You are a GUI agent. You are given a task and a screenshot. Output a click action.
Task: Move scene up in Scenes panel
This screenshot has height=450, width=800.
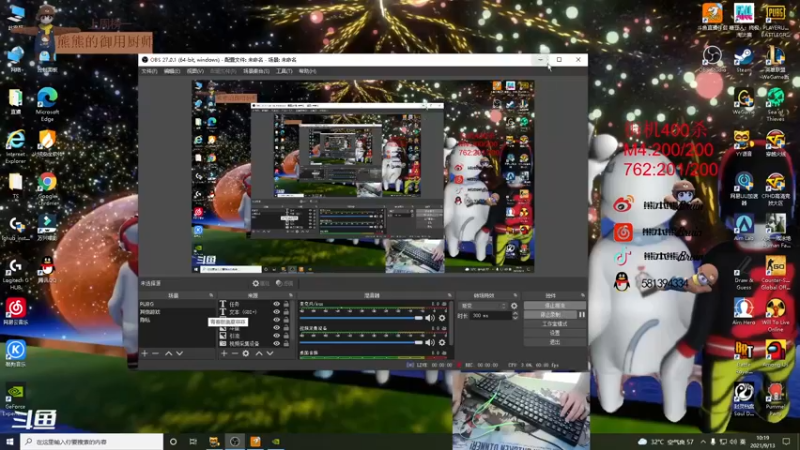(168, 353)
